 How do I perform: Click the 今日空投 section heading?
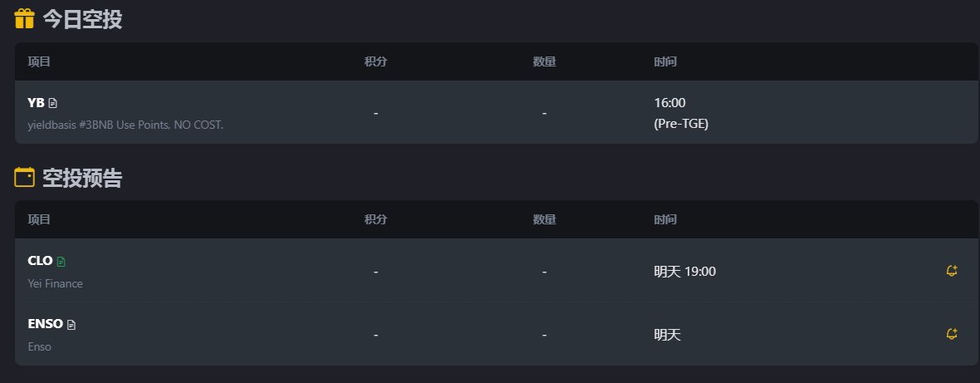82,18
